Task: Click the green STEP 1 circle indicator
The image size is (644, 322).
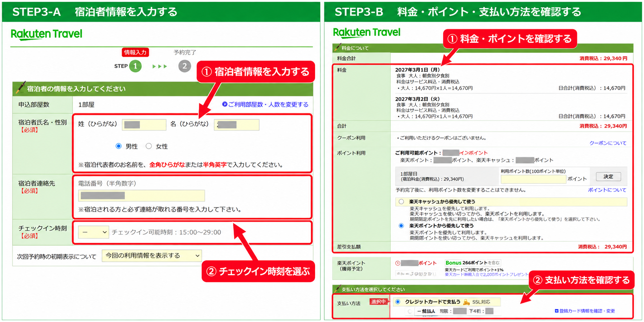Action: coord(135,66)
